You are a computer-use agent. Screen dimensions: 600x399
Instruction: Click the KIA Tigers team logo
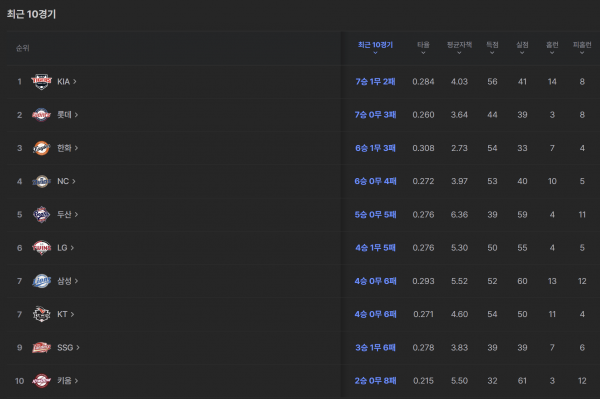click(x=41, y=81)
